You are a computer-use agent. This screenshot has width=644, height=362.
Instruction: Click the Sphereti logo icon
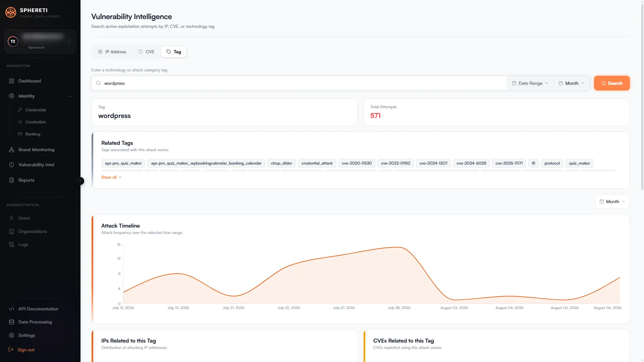point(11,12)
